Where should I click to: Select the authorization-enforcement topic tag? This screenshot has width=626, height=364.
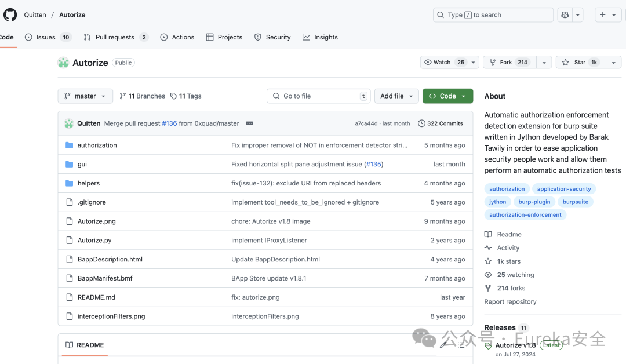click(525, 214)
